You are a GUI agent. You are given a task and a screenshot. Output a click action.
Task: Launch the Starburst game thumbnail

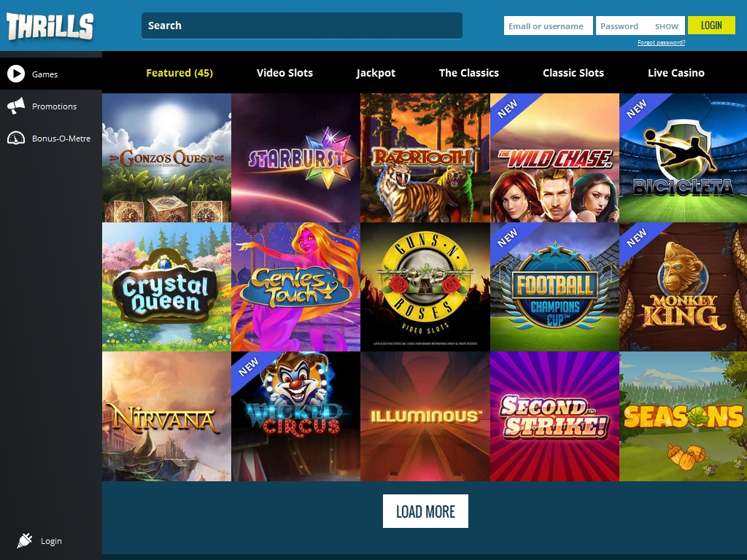click(296, 157)
